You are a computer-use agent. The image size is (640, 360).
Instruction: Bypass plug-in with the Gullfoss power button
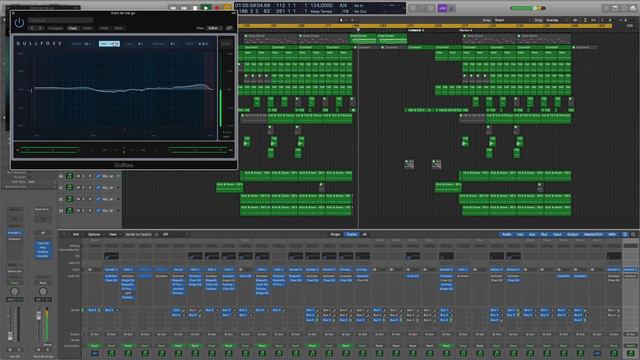(x=19, y=23)
